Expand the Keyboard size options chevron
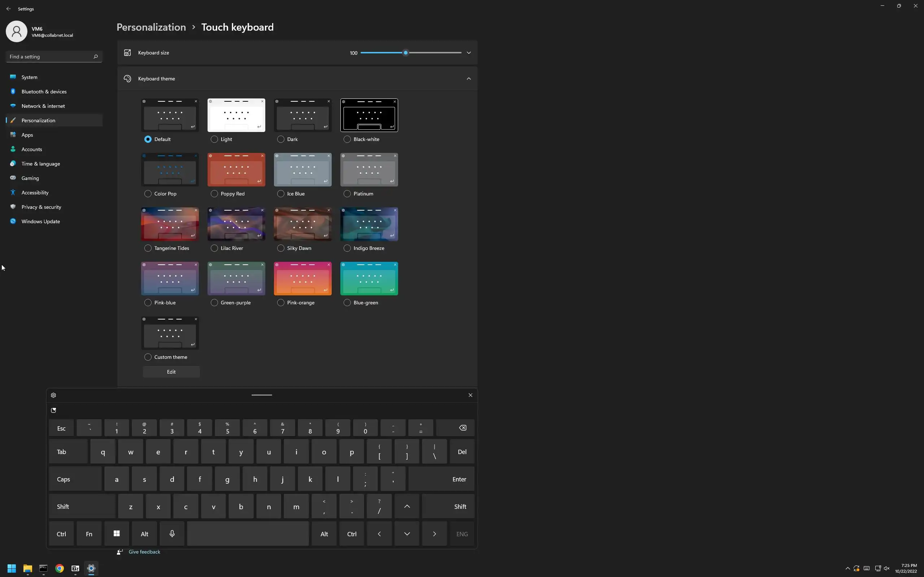This screenshot has height=577, width=924. coord(468,53)
